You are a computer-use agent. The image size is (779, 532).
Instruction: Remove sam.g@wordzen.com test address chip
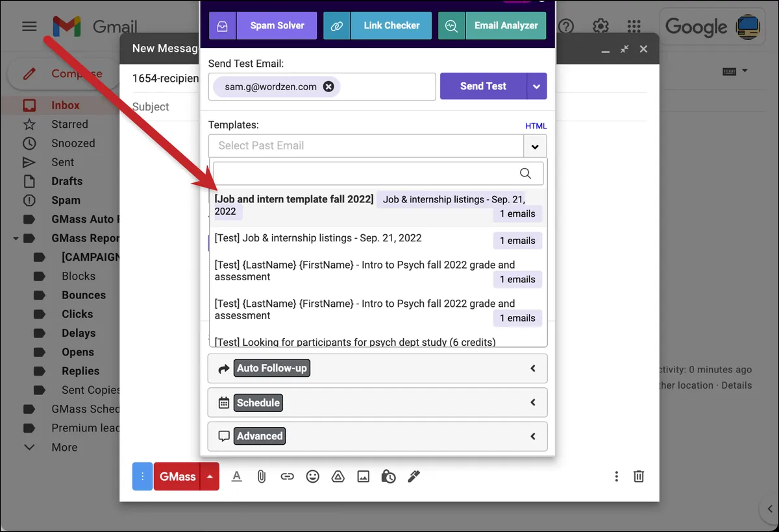(328, 86)
